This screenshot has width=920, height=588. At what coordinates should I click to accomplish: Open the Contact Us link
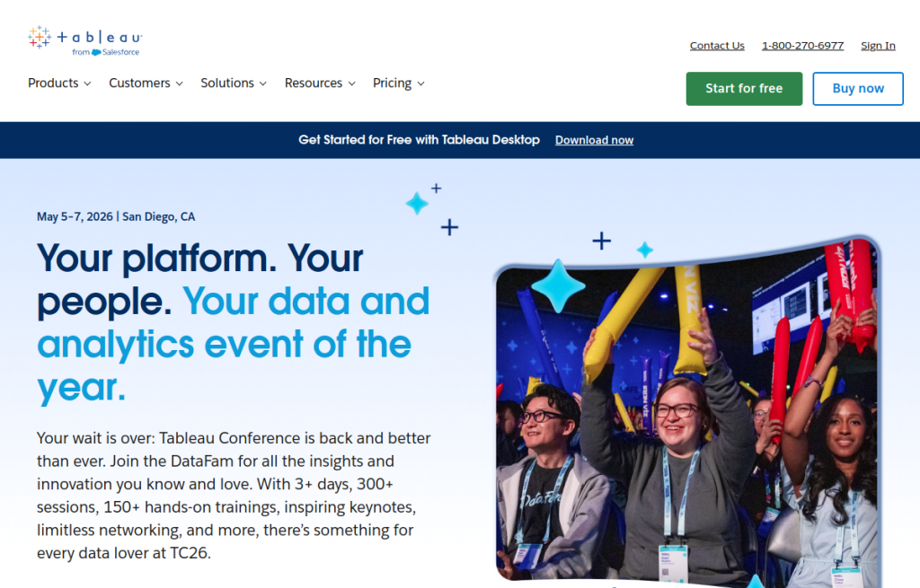[x=717, y=46]
